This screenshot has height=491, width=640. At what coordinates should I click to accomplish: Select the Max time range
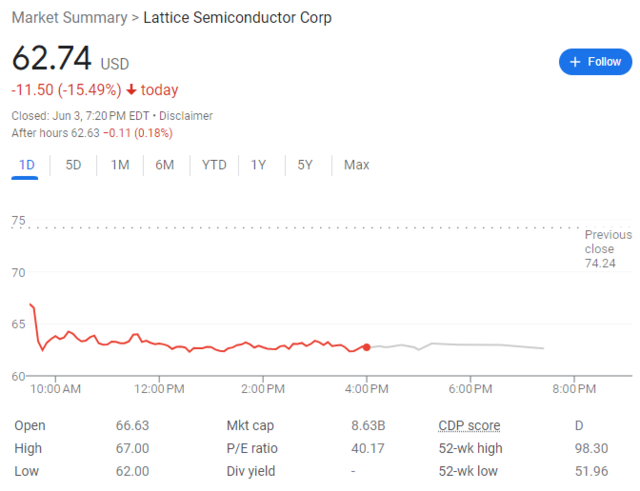[x=357, y=165]
